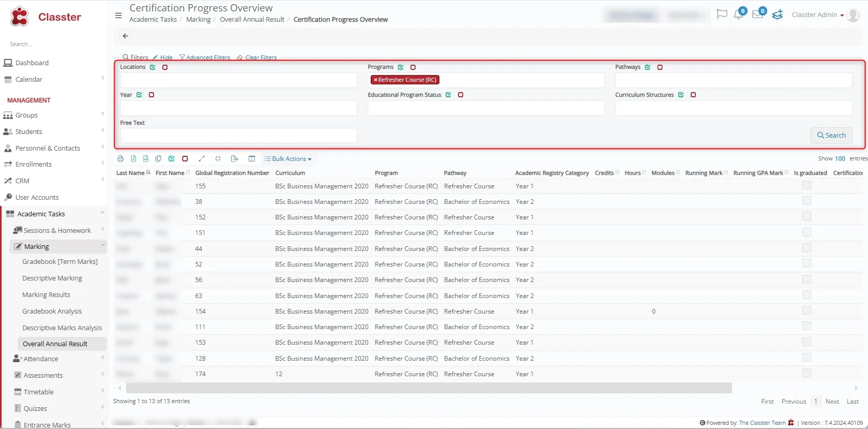868x429 pixels.
Task: Select Overall Annual Result menu item
Action: point(62,344)
